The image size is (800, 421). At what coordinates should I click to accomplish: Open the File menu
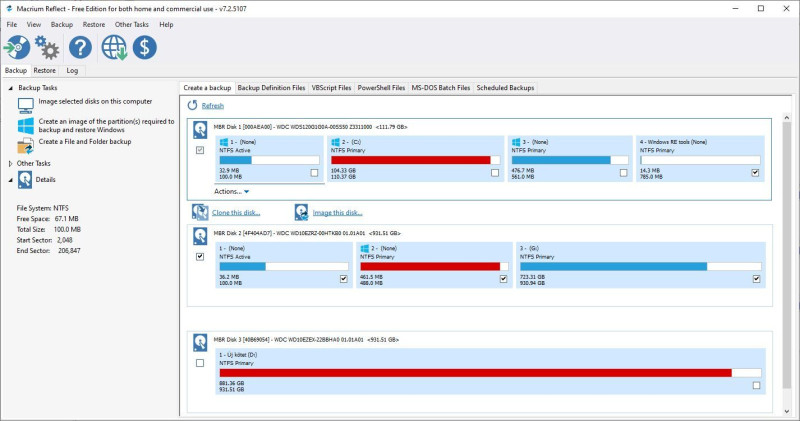[x=12, y=24]
